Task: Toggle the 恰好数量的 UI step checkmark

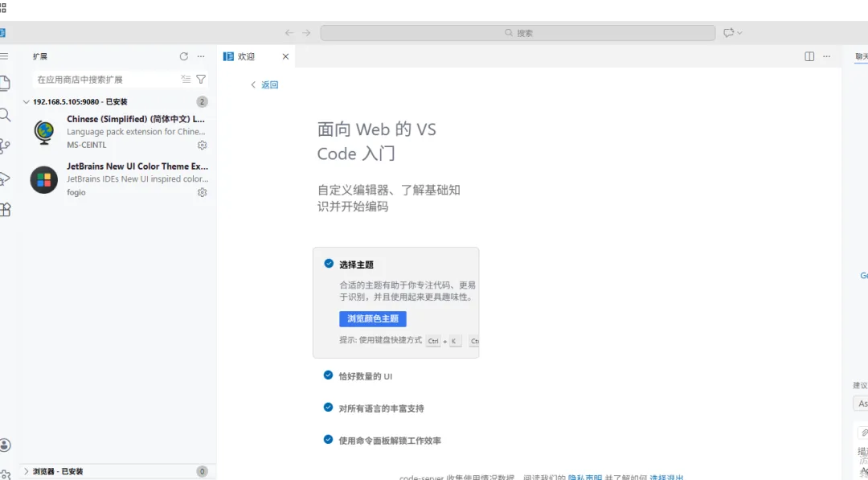Action: (328, 375)
